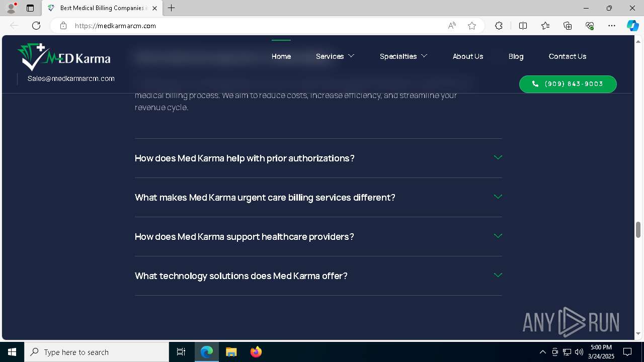Email Sales@medkarmarcm.com link
Viewport: 644px width, 362px height.
point(71,78)
